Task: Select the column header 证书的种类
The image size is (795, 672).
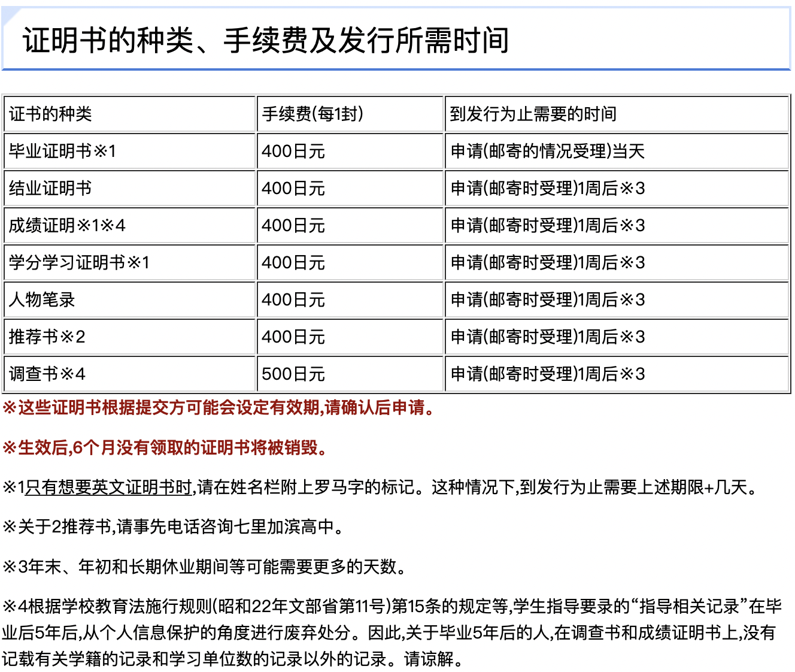Action: pos(130,114)
